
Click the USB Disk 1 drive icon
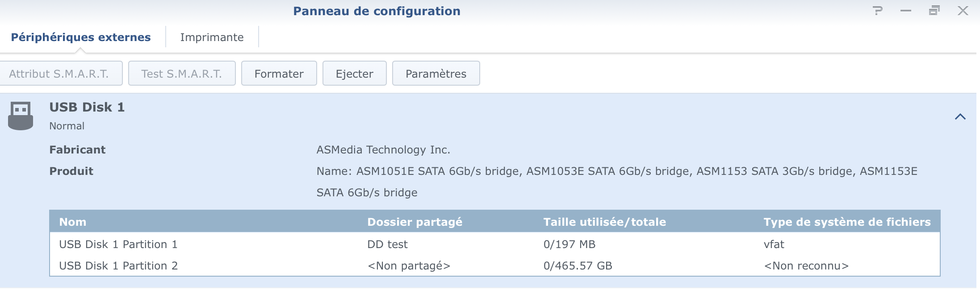click(21, 116)
